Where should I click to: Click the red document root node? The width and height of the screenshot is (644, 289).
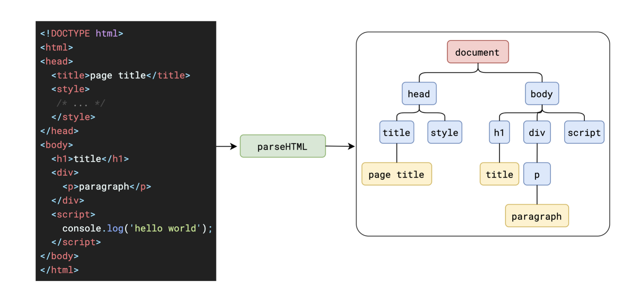(477, 52)
